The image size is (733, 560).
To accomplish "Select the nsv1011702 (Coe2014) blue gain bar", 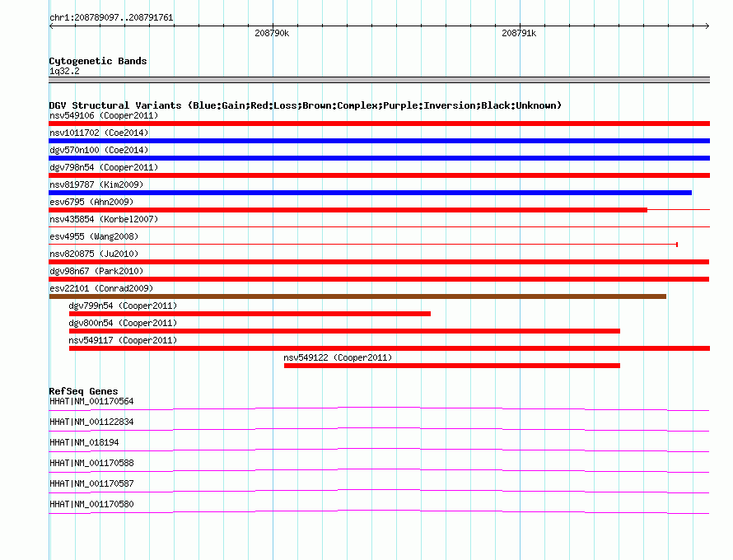I will [379, 141].
